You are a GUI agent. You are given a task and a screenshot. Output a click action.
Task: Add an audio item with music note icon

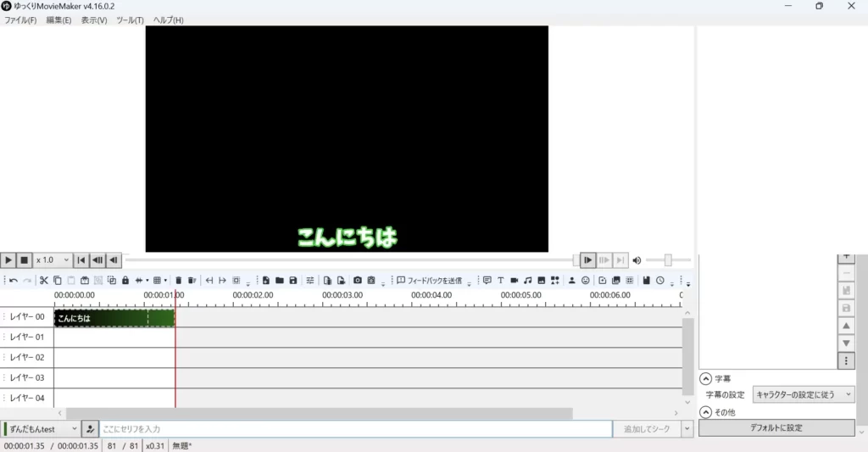[x=527, y=281]
